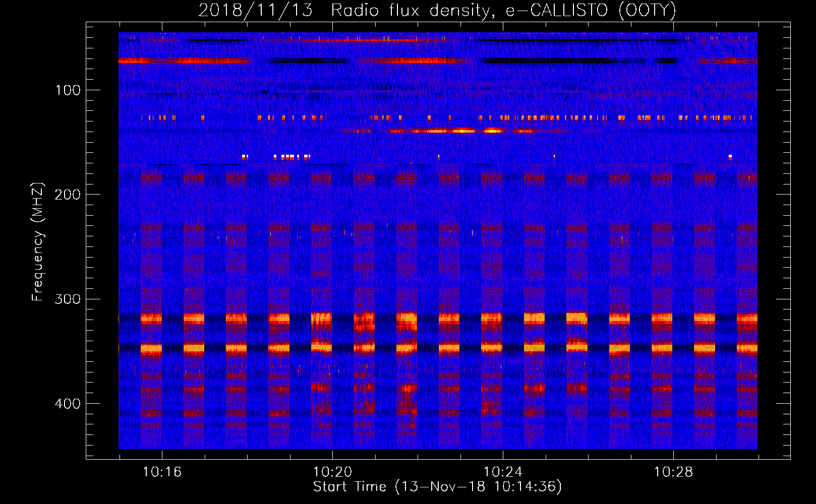This screenshot has width=816, height=504.
Task: Click the 10:20 time tick label
Action: click(x=332, y=472)
